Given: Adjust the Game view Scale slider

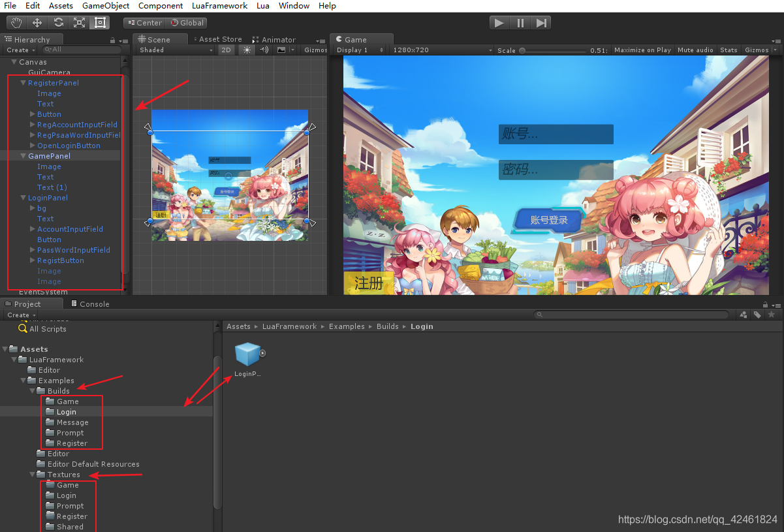Looking at the screenshot, I should (552, 50).
